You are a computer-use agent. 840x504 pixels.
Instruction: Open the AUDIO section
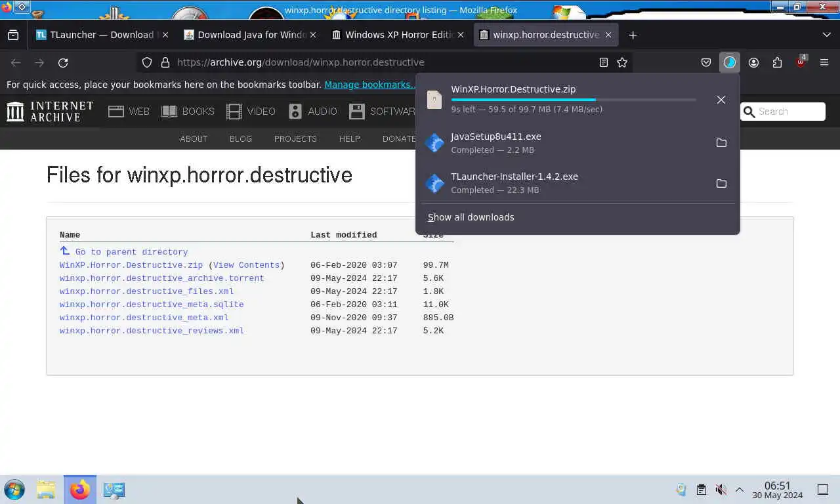[312, 112]
